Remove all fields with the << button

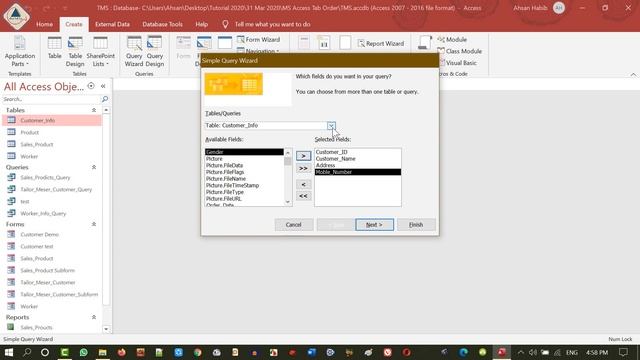303,196
